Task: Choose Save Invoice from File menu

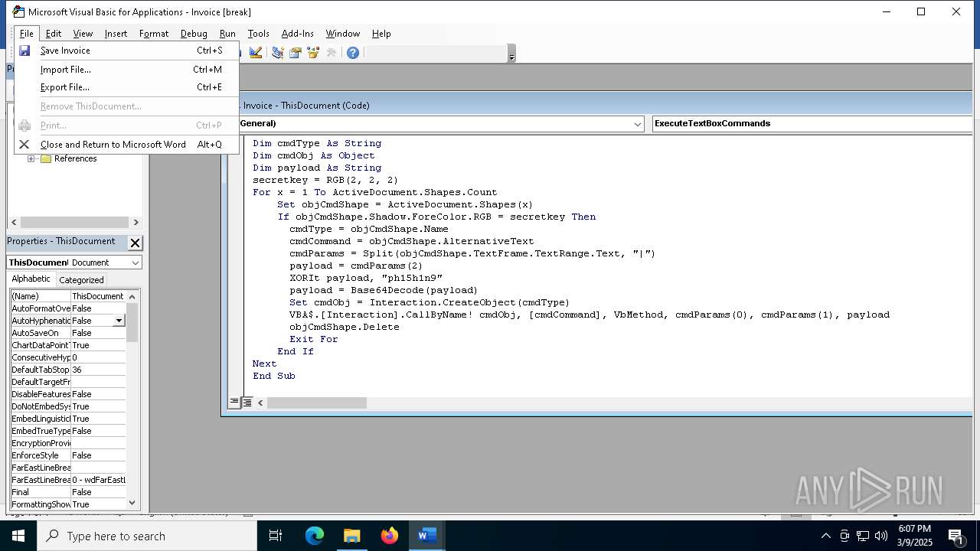Action: tap(126, 51)
